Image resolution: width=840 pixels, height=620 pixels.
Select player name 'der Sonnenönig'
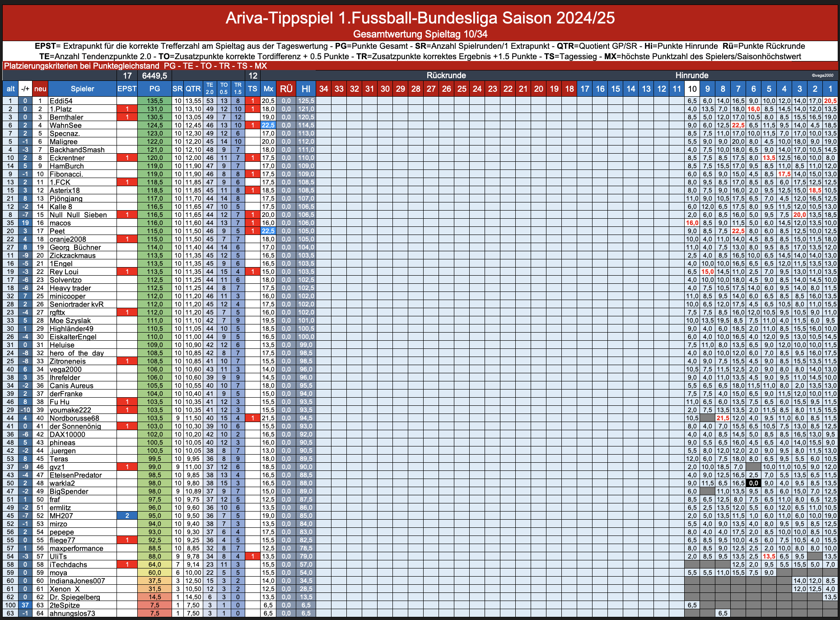[x=75, y=426]
